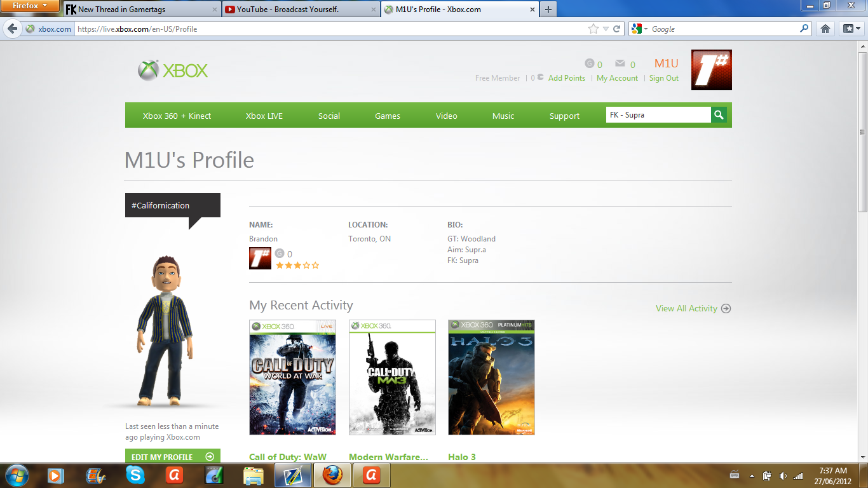Open the Modern Warfare title link
868x488 pixels.
click(x=388, y=457)
